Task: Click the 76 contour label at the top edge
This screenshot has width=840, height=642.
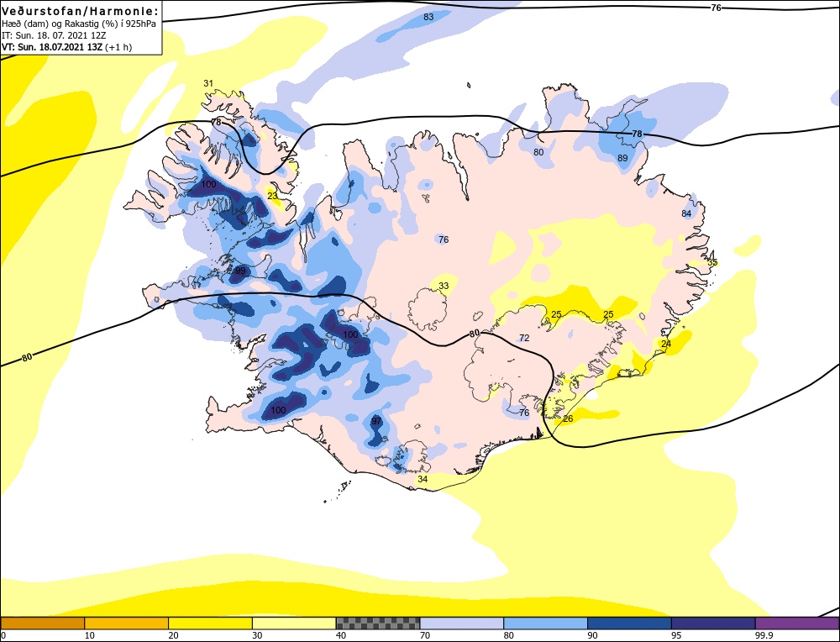Action: (x=717, y=8)
